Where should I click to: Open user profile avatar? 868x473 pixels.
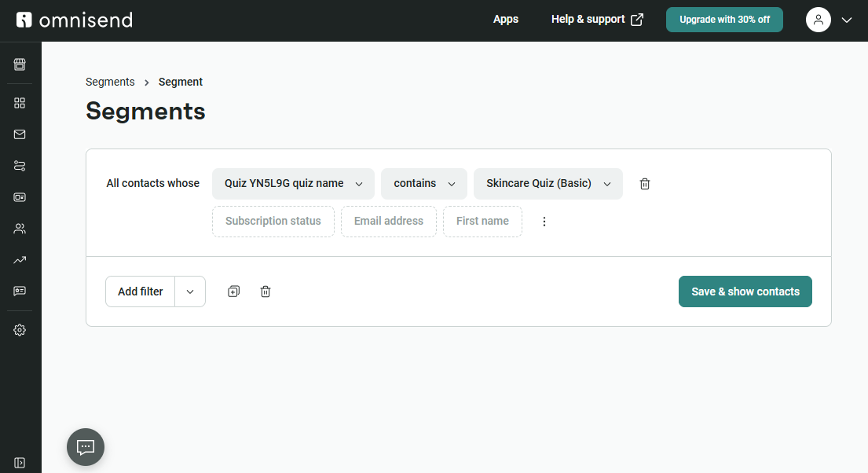[819, 20]
